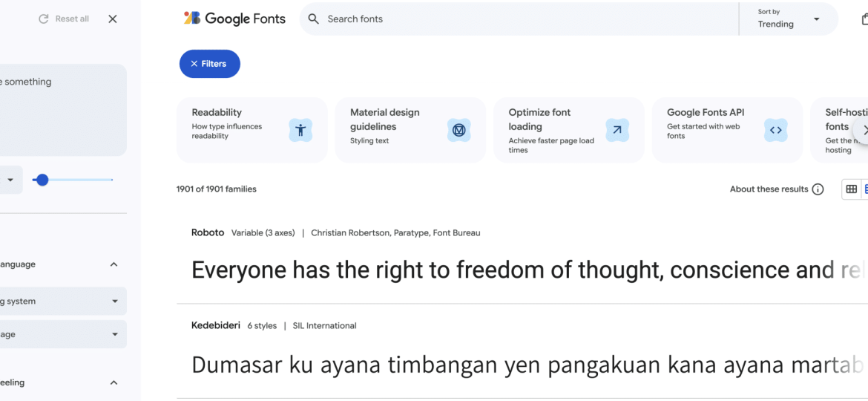Viewport: 868px width, 401px height.
Task: Click the search magnifier icon
Action: click(x=314, y=19)
